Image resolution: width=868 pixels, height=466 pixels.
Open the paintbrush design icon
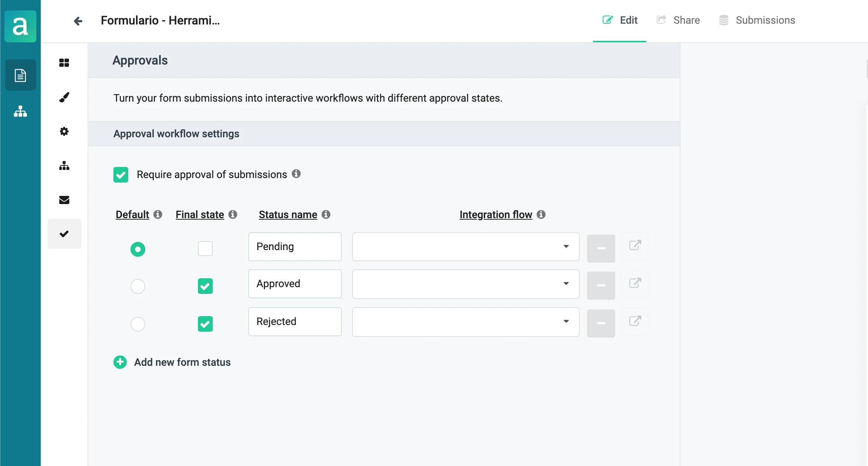[x=64, y=97]
